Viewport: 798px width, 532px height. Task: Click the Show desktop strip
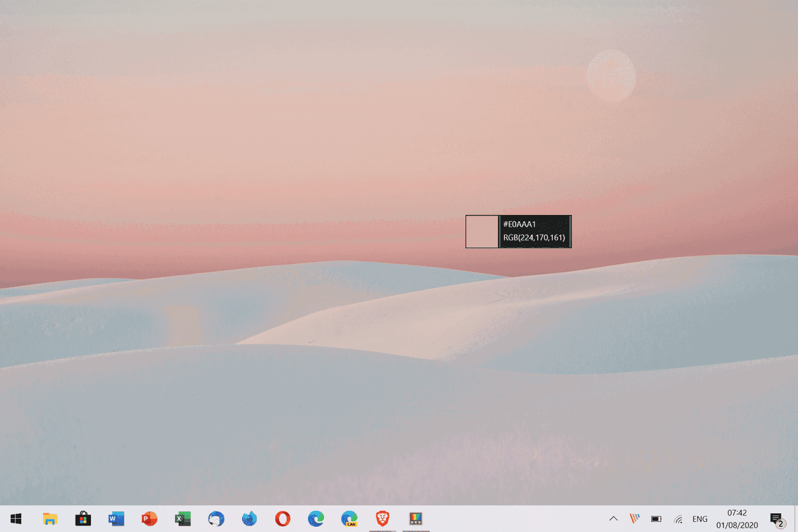pos(796,519)
